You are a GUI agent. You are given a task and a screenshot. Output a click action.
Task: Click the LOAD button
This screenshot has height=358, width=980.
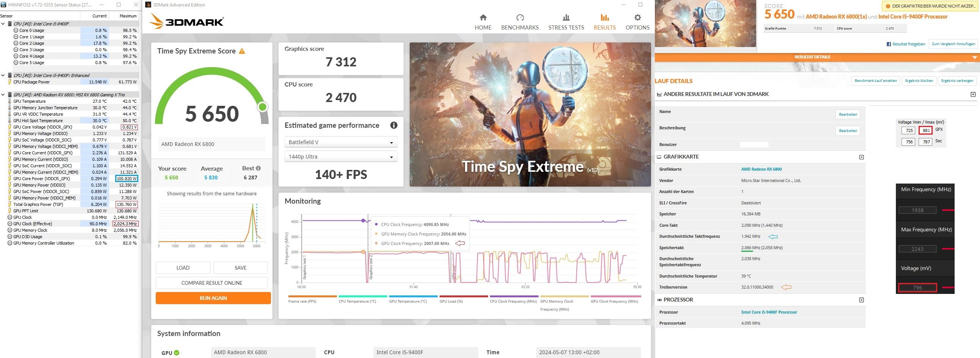[183, 268]
